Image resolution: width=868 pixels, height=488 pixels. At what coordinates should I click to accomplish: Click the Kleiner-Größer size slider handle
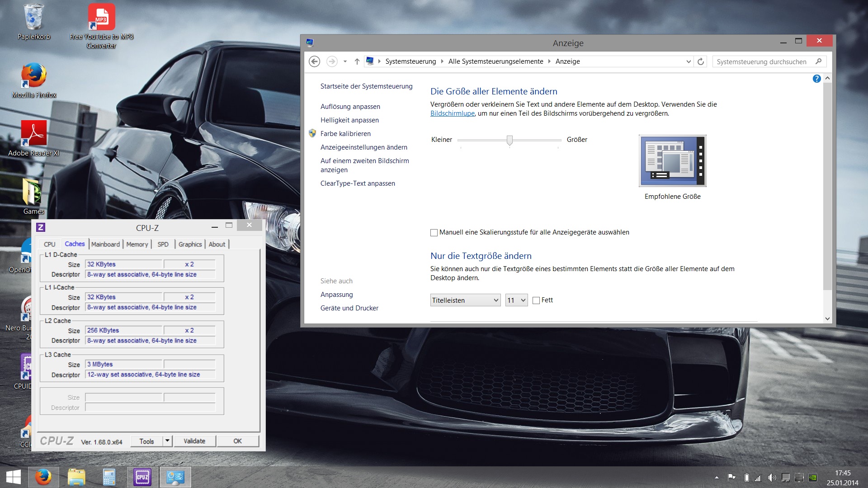click(509, 141)
